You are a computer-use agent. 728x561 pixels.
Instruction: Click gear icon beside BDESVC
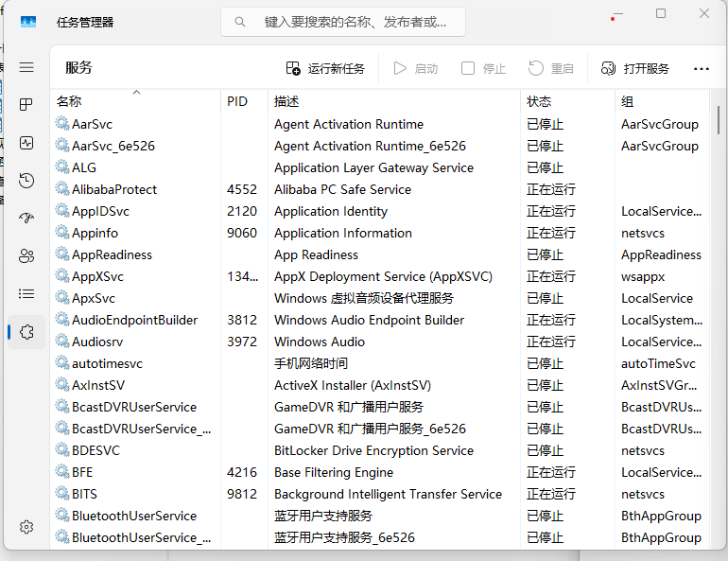tap(62, 450)
